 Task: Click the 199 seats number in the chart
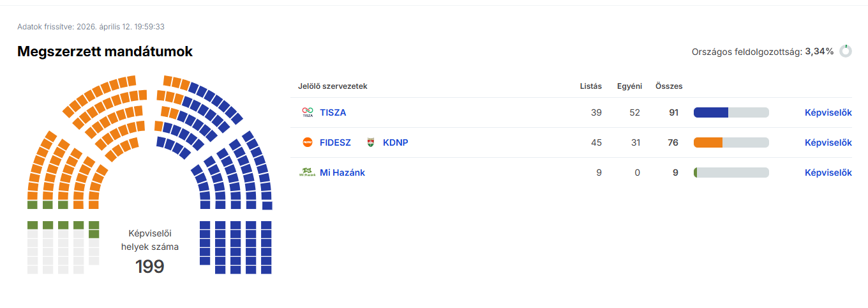(150, 266)
